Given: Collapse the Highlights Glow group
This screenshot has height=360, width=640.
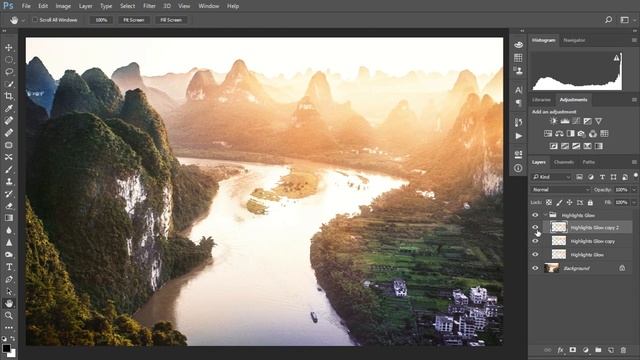Looking at the screenshot, I should pyautogui.click(x=545, y=215).
